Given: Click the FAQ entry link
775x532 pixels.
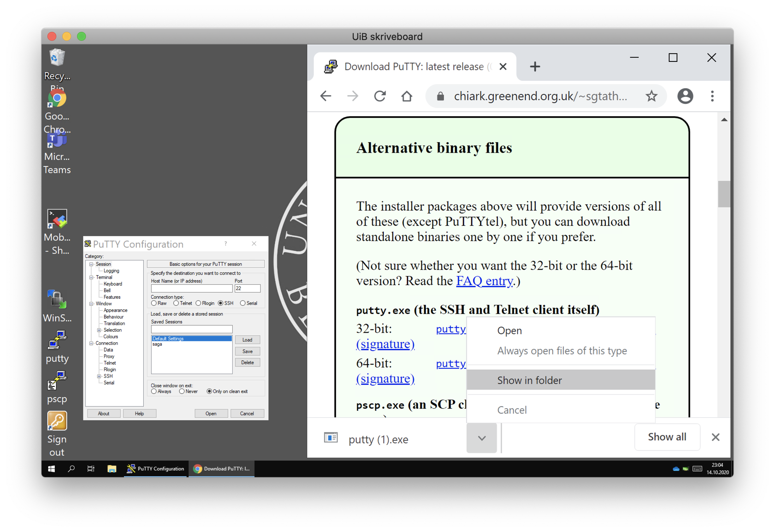Looking at the screenshot, I should [x=485, y=281].
